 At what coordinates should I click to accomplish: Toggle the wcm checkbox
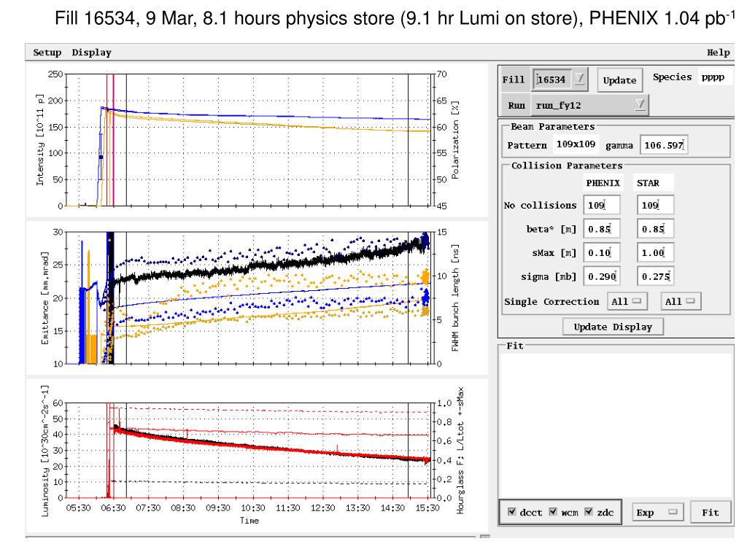(x=553, y=511)
